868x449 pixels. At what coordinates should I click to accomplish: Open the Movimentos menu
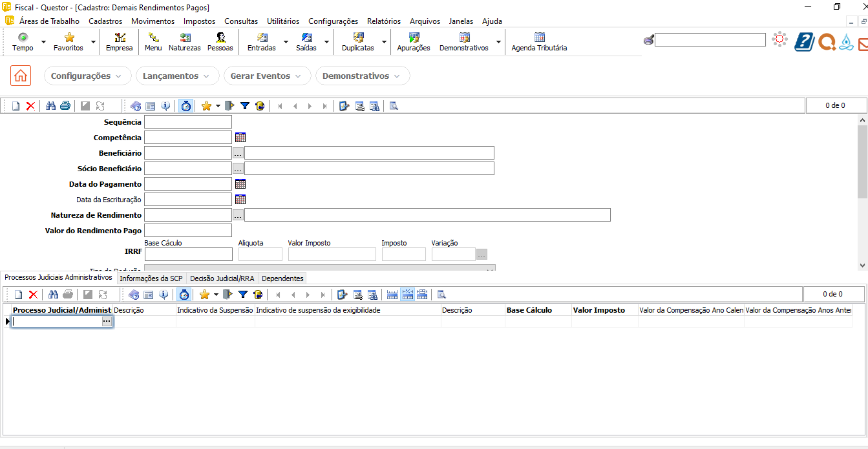pos(153,21)
